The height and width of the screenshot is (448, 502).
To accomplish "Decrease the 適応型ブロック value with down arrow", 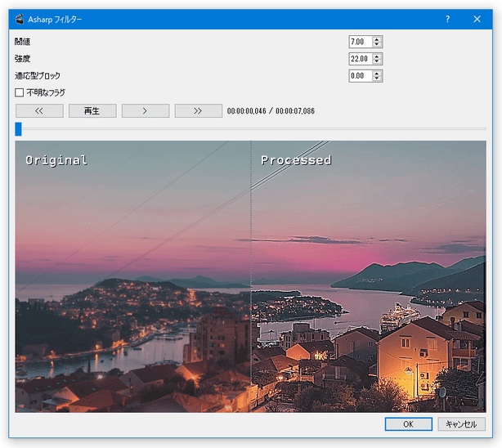I will pyautogui.click(x=377, y=78).
